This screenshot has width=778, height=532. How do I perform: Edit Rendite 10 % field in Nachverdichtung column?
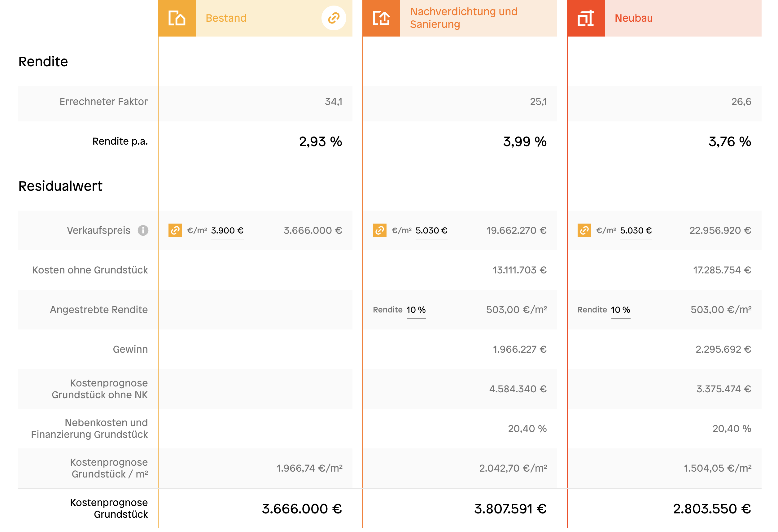416,310
